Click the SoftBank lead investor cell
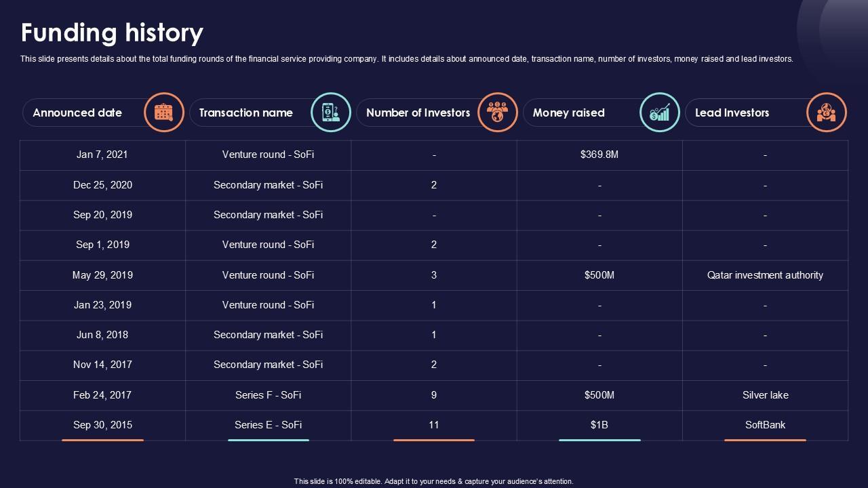This screenshot has height=488, width=868. pyautogui.click(x=765, y=425)
